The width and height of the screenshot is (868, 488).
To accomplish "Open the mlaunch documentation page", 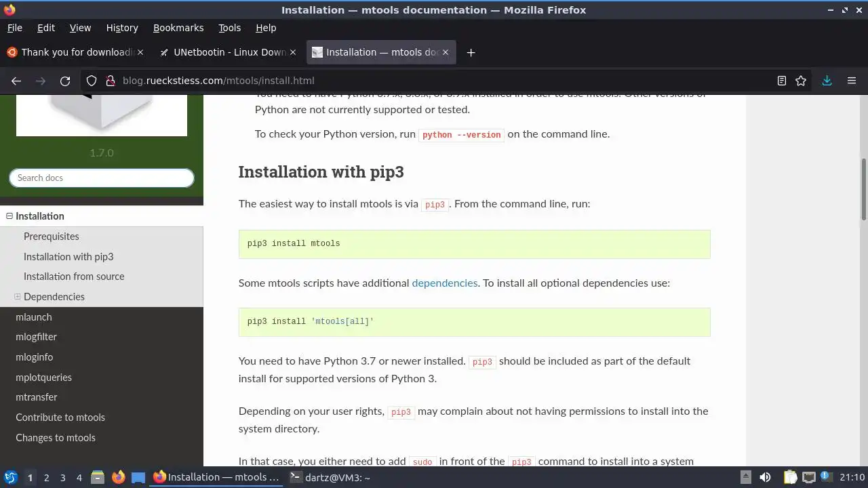I will tap(34, 317).
